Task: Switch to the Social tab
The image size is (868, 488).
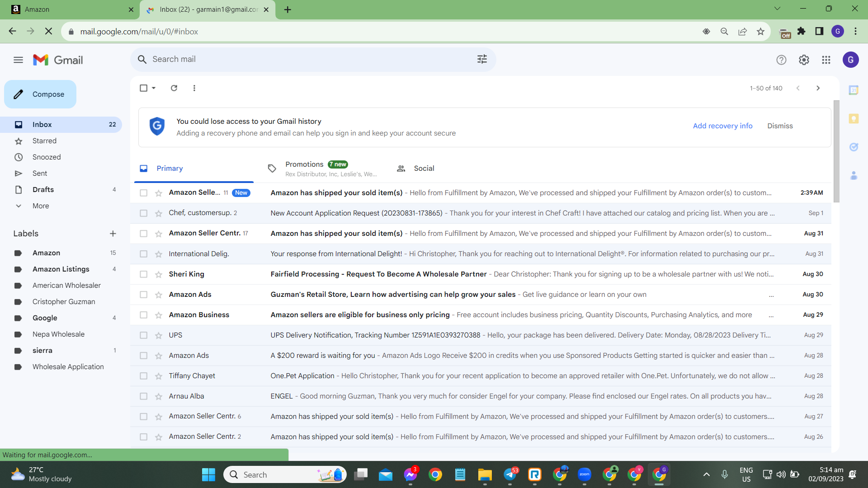Action: click(424, 169)
